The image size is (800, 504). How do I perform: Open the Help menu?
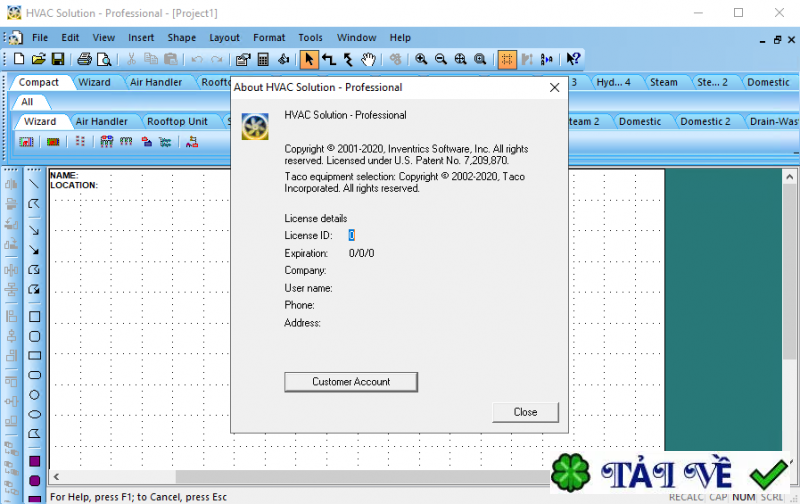pyautogui.click(x=400, y=38)
